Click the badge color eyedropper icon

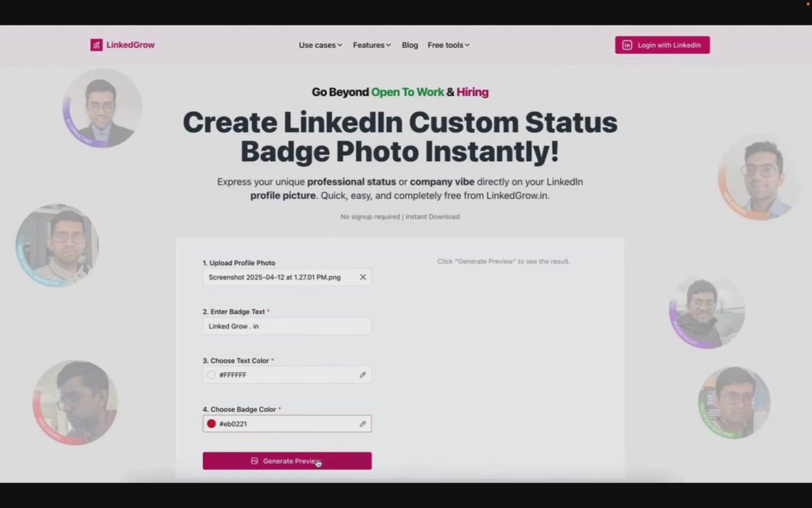(362, 423)
